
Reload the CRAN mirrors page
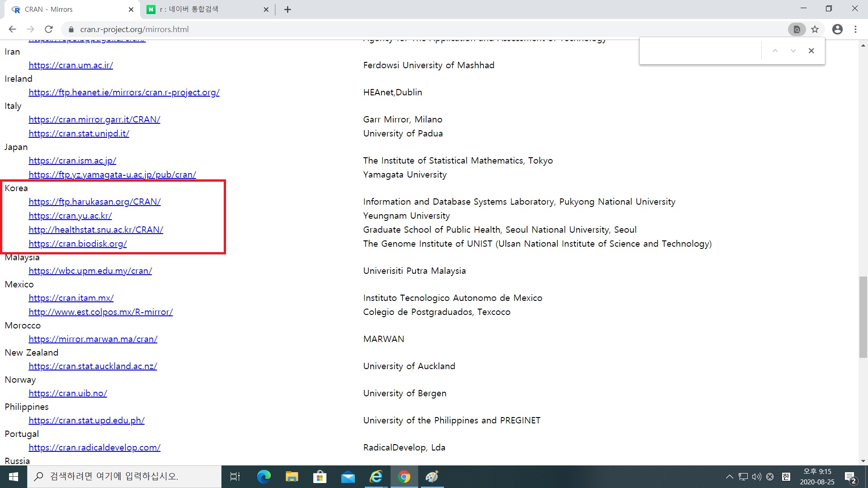[x=49, y=29]
